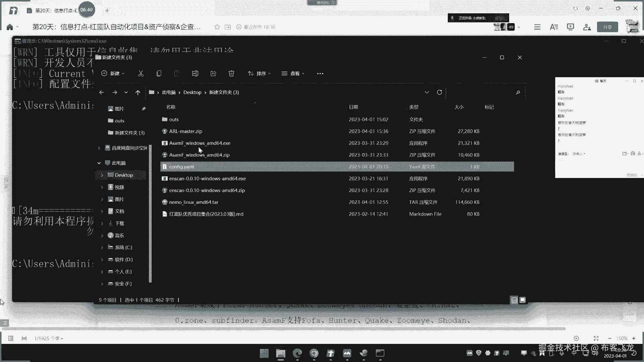Click the zoom in plus at 150%

634,339
